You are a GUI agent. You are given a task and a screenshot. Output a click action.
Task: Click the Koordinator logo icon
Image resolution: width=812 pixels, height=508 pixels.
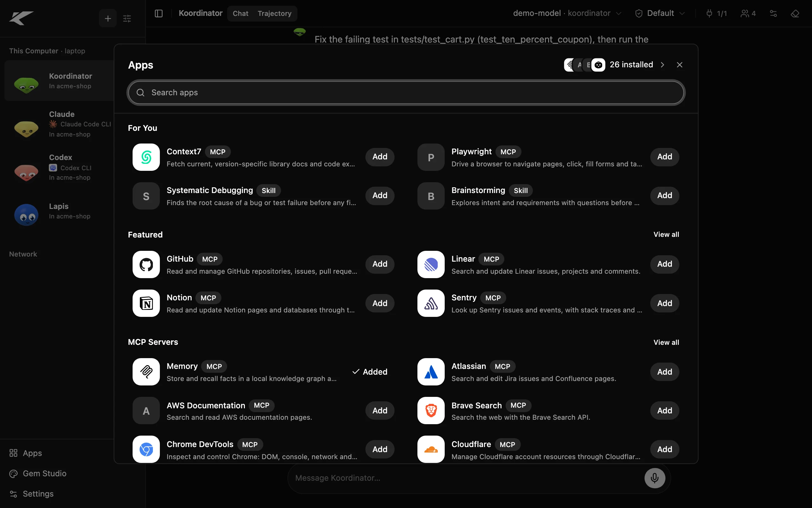coord(21,18)
